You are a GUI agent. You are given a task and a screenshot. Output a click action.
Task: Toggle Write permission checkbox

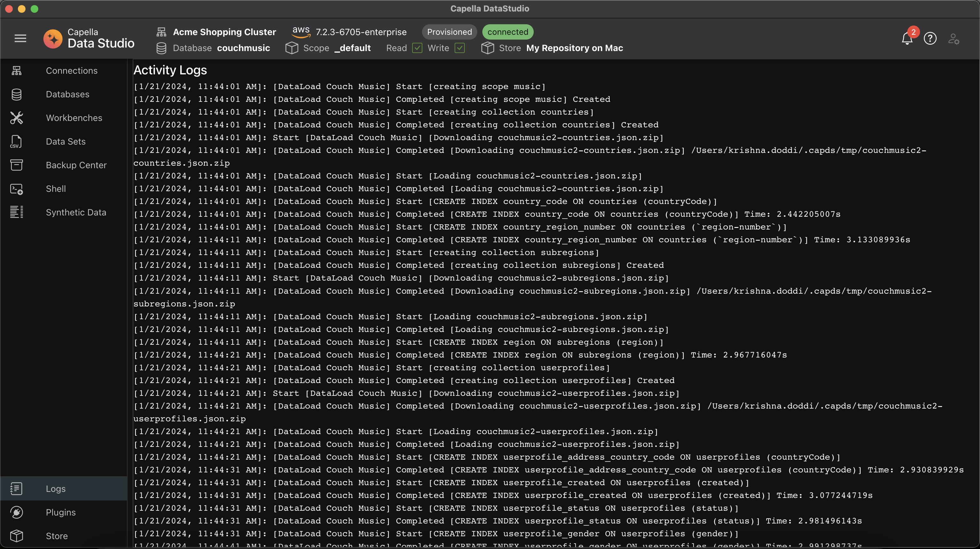460,47
